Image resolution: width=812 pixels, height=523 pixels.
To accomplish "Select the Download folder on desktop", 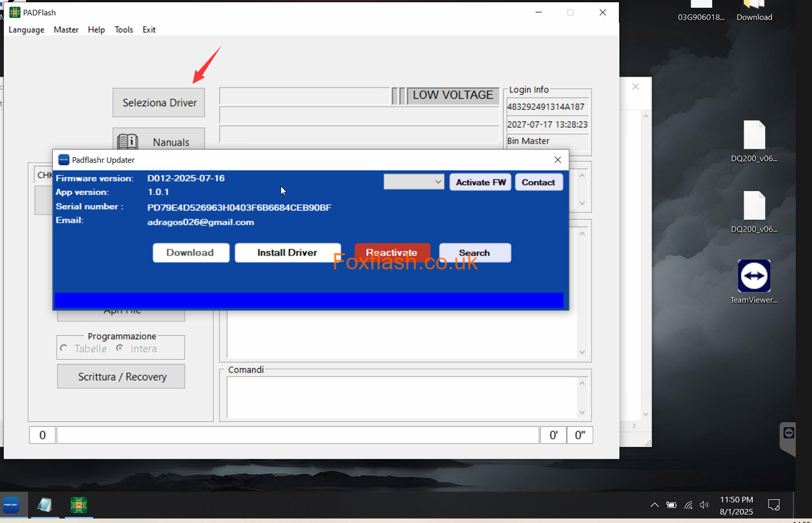I will tap(754, 11).
